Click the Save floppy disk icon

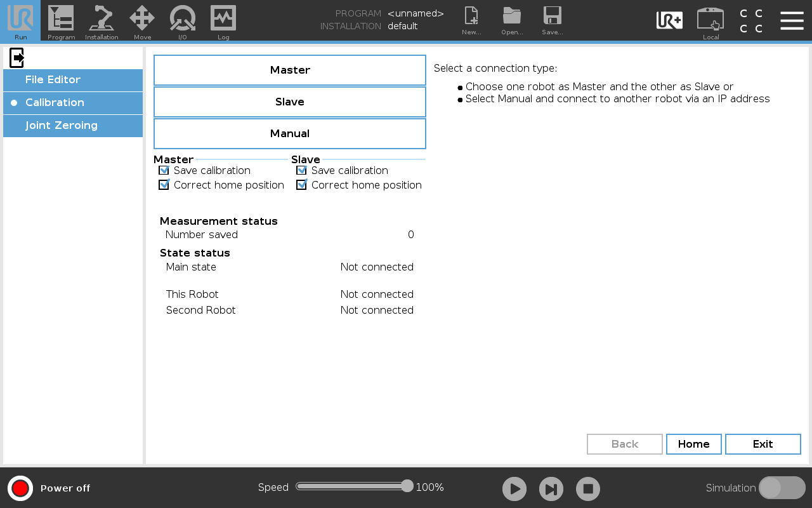[x=552, y=20]
